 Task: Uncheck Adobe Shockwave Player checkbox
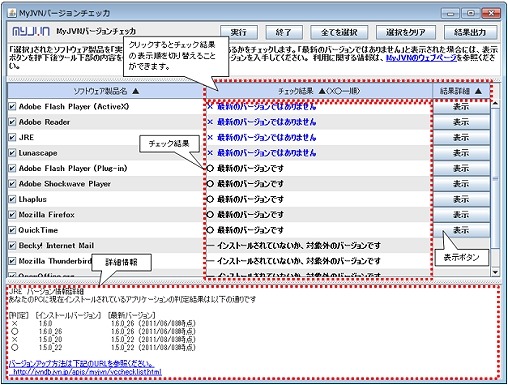tap(12, 184)
